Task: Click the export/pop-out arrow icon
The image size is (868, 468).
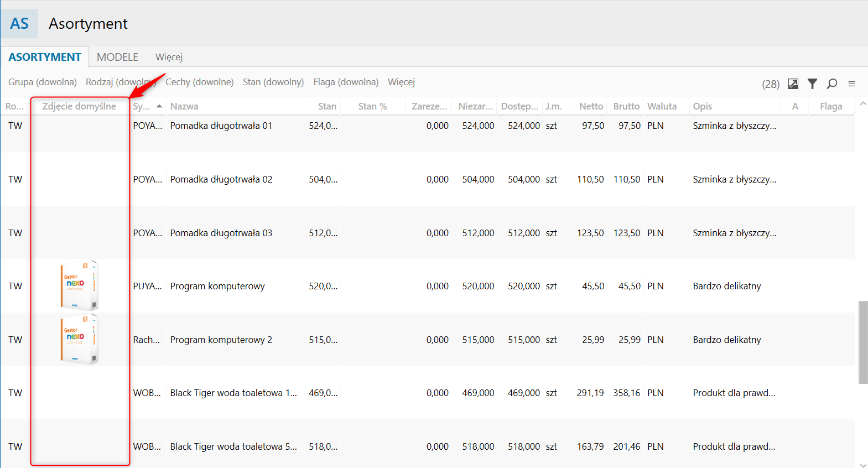Action: pos(793,84)
